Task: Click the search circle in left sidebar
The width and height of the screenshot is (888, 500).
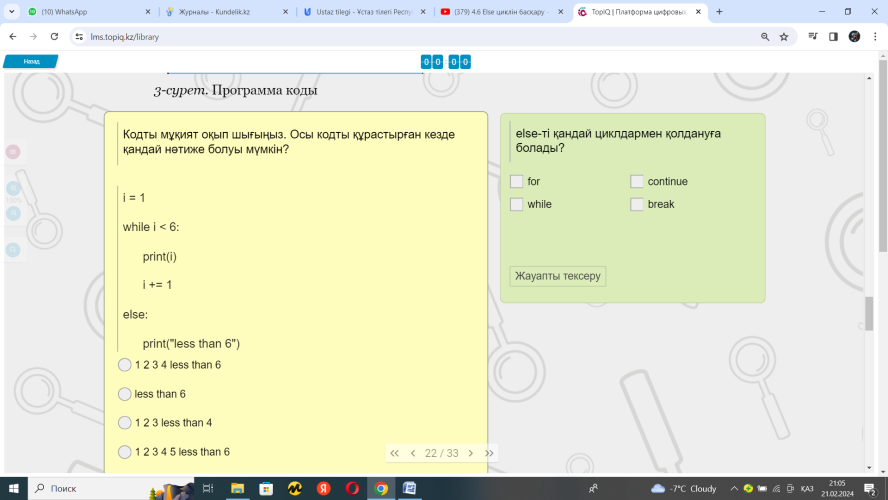Action: [x=13, y=250]
